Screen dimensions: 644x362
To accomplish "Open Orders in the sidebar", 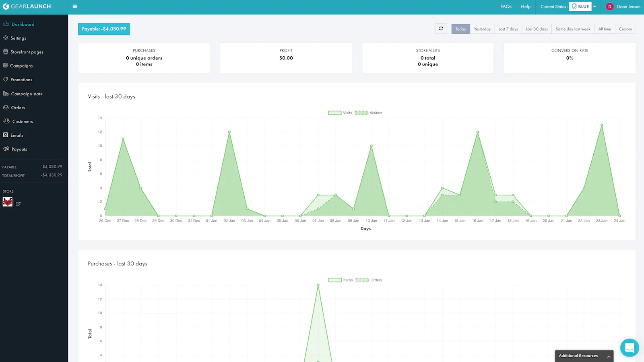I will pyautogui.click(x=18, y=108).
